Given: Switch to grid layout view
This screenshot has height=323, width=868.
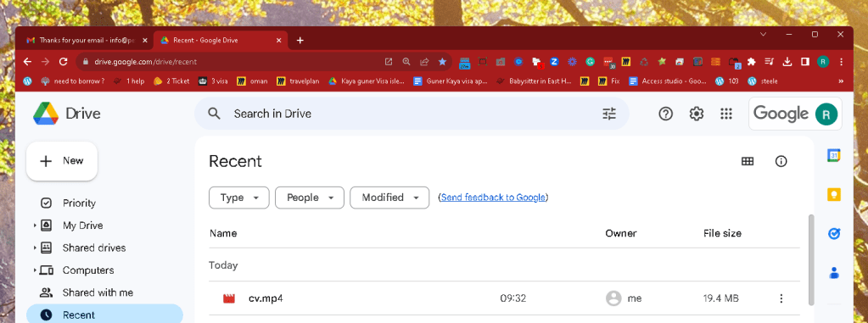Looking at the screenshot, I should [x=748, y=161].
